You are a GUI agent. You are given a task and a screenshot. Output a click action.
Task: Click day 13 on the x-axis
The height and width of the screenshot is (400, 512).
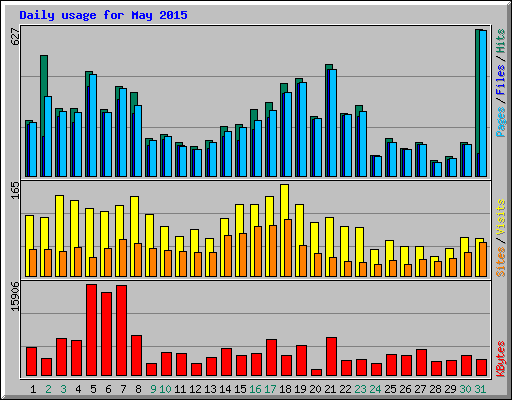point(210,389)
